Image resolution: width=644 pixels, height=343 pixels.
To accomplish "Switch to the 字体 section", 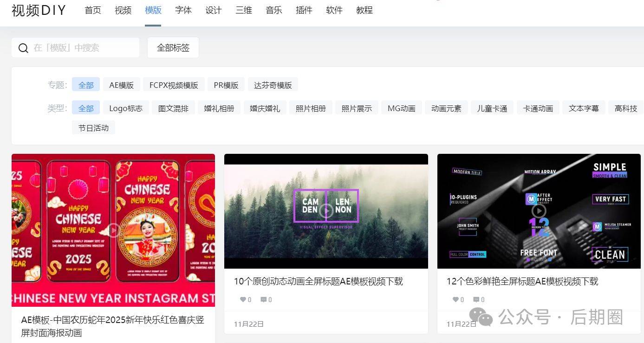I will tap(183, 10).
